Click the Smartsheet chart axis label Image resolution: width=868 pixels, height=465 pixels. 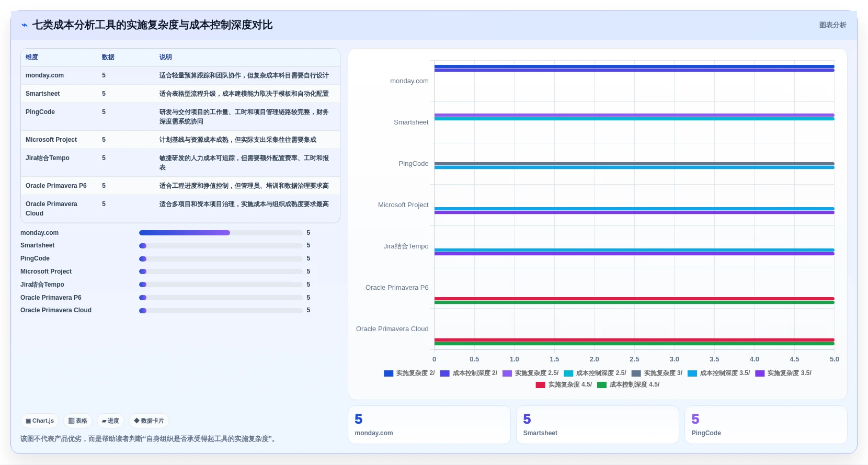point(411,122)
